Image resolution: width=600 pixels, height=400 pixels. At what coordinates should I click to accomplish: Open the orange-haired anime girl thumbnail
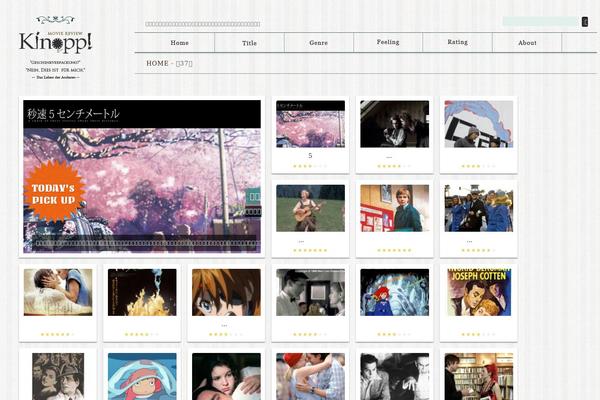click(x=226, y=292)
